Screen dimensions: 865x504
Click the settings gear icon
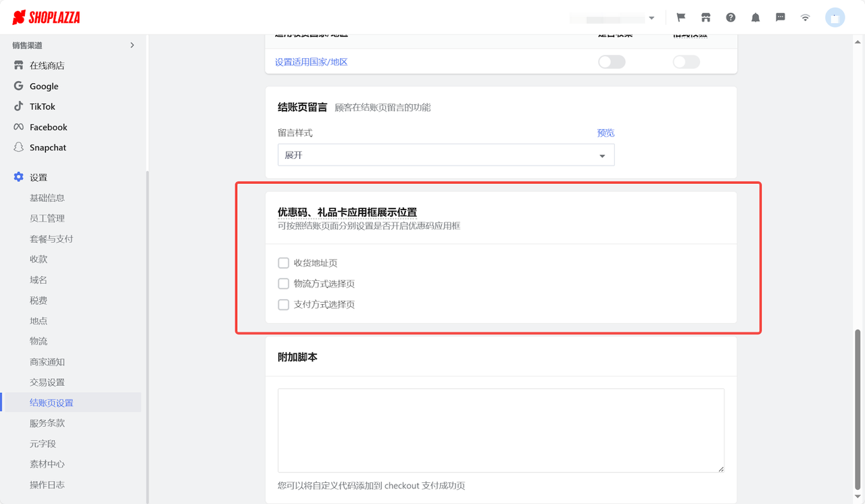18,176
